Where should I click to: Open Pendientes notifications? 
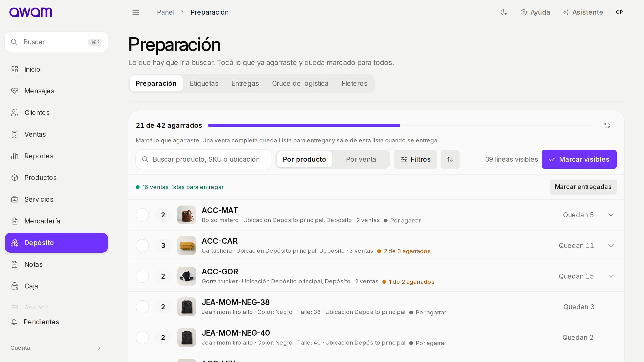click(x=56, y=322)
